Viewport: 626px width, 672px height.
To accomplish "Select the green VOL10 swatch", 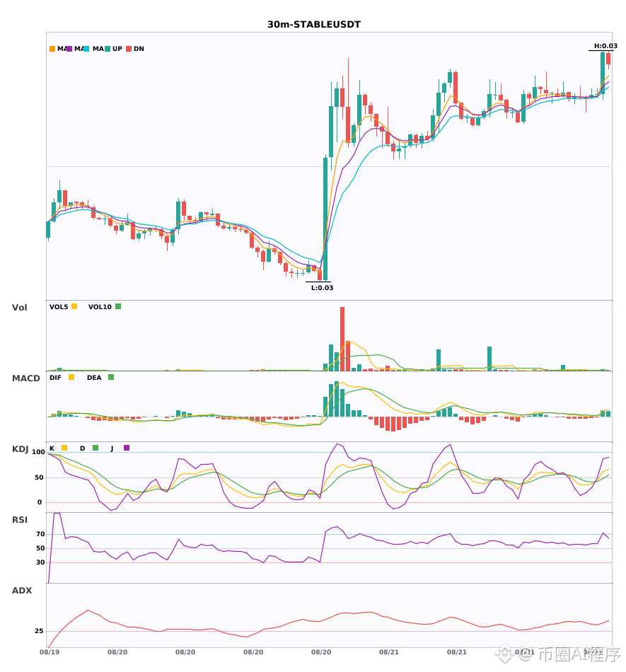I will point(118,306).
